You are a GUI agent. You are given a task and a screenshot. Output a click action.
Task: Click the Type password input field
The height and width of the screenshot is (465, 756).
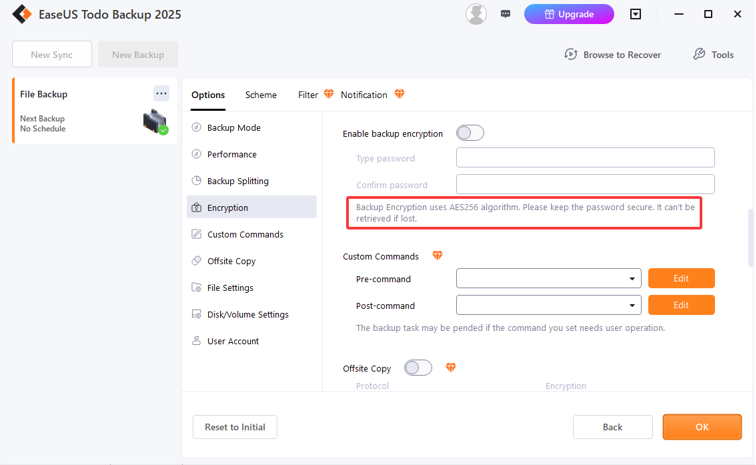point(585,158)
